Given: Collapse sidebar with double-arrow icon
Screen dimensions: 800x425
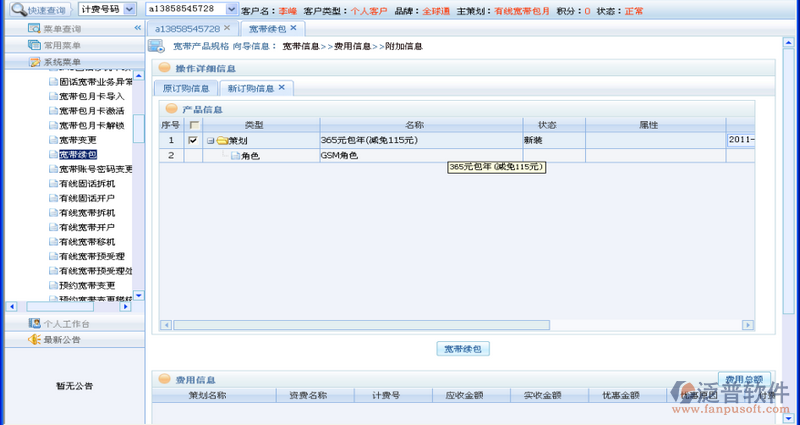Looking at the screenshot, I should [x=137, y=29].
